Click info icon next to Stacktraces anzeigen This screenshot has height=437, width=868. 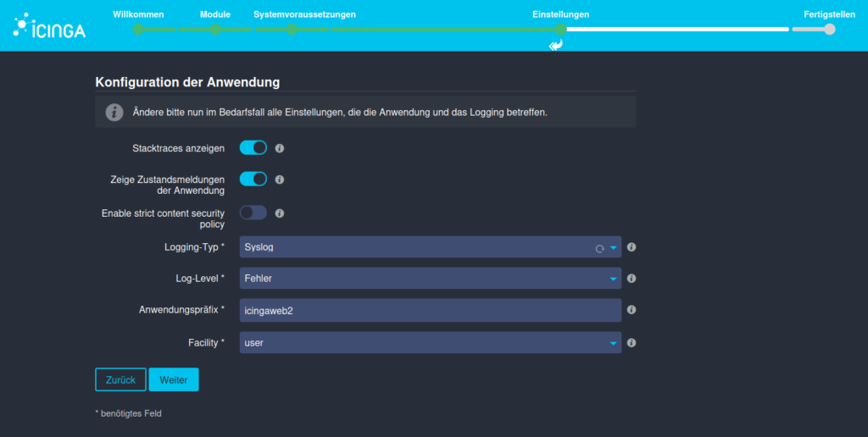pyautogui.click(x=280, y=148)
